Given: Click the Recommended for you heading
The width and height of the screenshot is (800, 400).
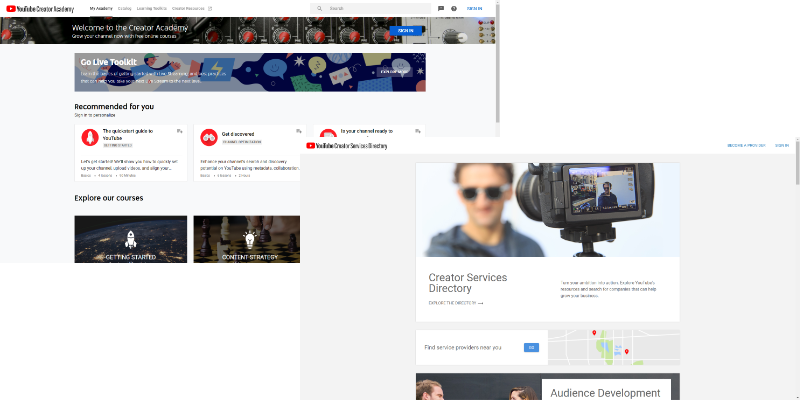Looking at the screenshot, I should click(x=114, y=107).
